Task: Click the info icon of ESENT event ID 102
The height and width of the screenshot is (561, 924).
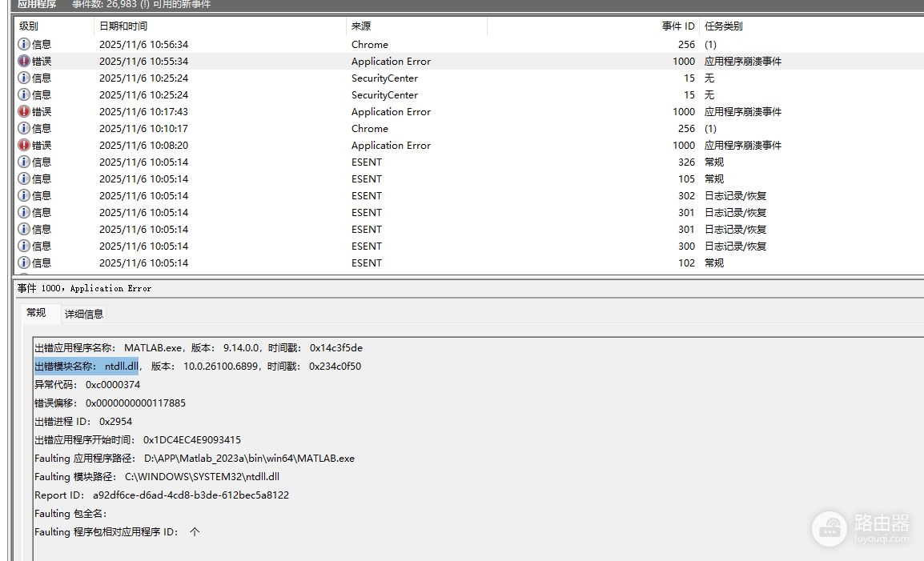Action: point(23,262)
